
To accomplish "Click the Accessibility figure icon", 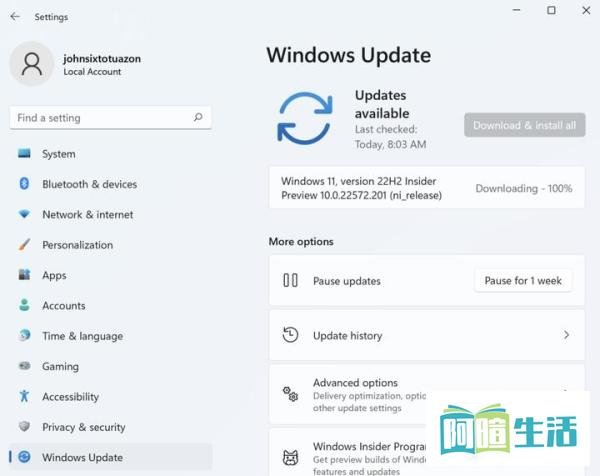I will click(24, 396).
